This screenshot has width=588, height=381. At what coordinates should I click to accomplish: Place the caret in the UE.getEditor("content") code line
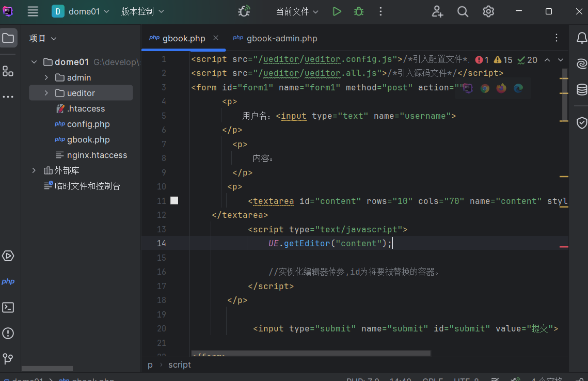click(x=330, y=243)
